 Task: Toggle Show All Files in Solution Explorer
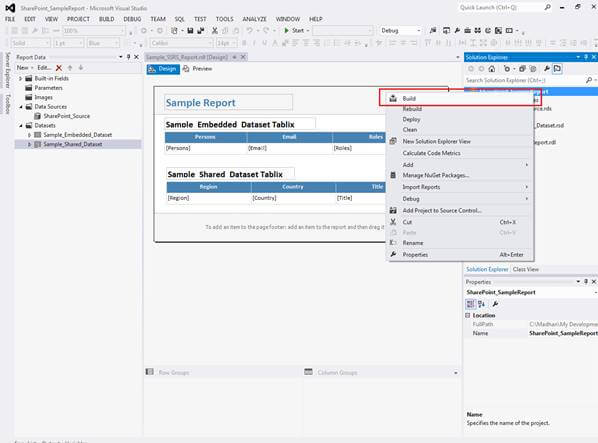pyautogui.click(x=533, y=69)
